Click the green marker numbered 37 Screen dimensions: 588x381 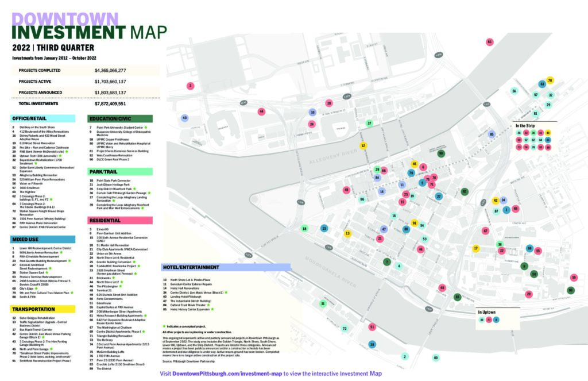click(369, 123)
